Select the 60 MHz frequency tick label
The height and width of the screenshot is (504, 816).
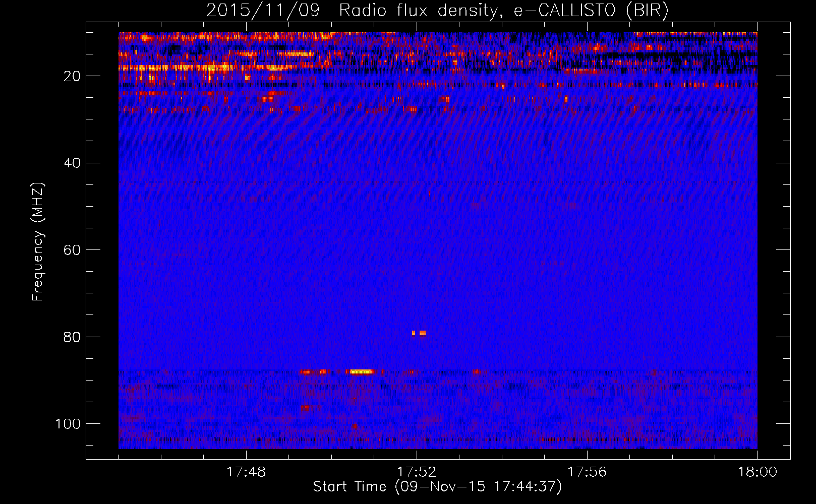click(73, 250)
